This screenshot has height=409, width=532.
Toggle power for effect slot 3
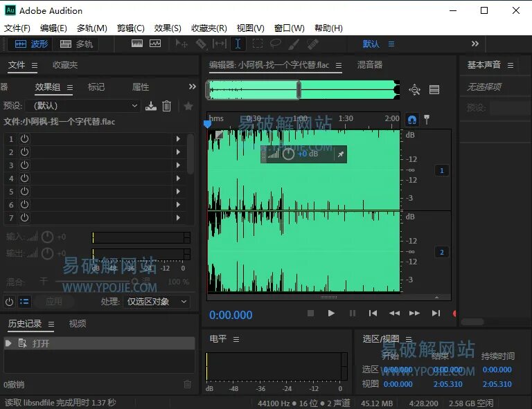(24, 165)
